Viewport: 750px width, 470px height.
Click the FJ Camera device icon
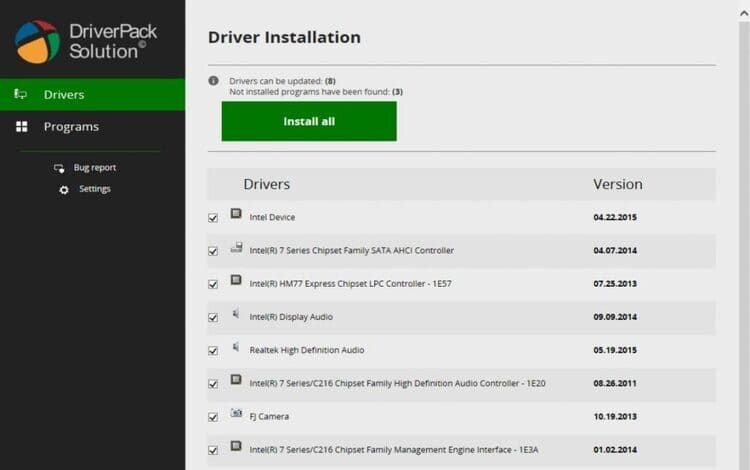click(236, 413)
